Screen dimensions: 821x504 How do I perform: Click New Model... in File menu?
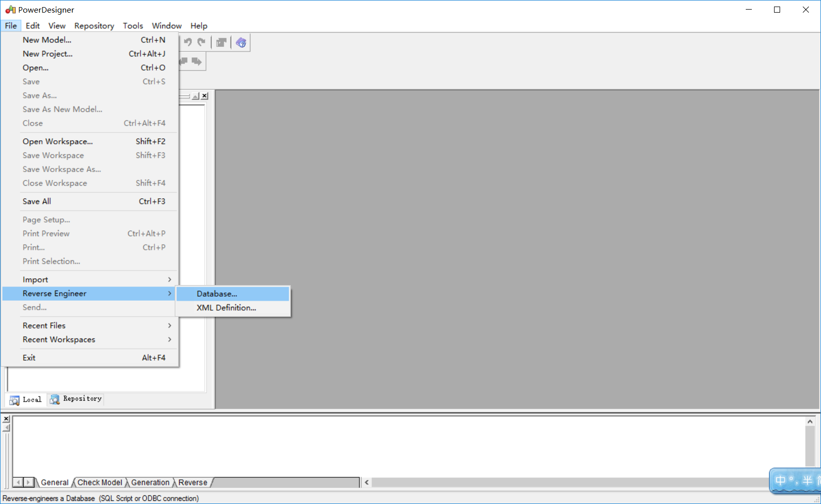coord(47,40)
